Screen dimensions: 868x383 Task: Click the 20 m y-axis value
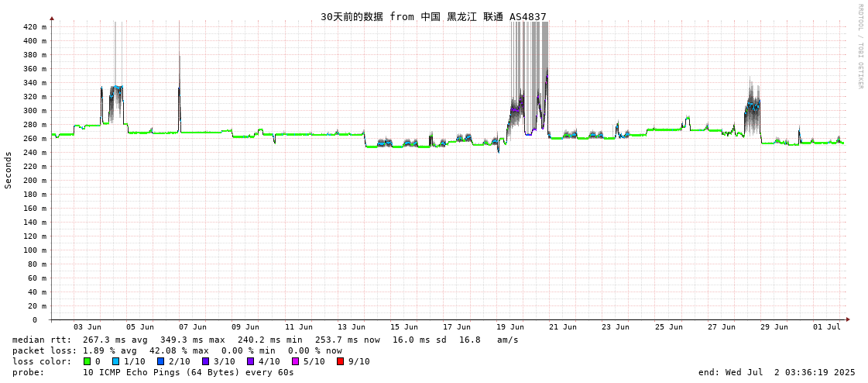coord(38,306)
